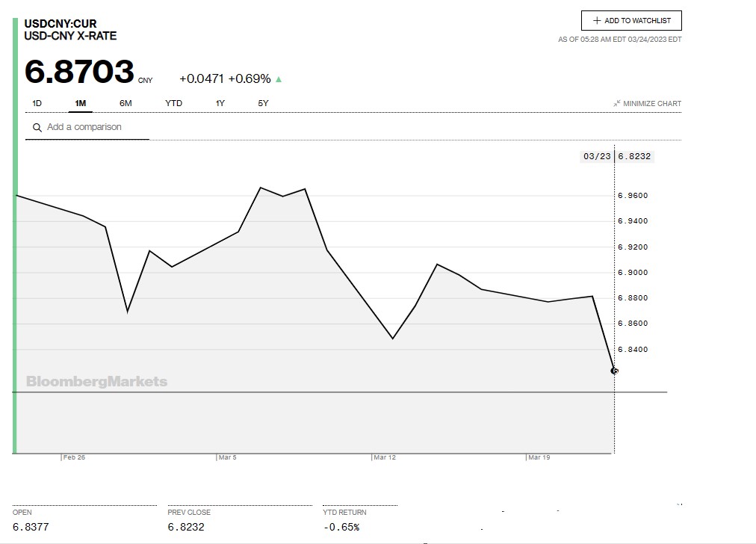Click the BloombergMarkets watermark logo

pyautogui.click(x=96, y=382)
